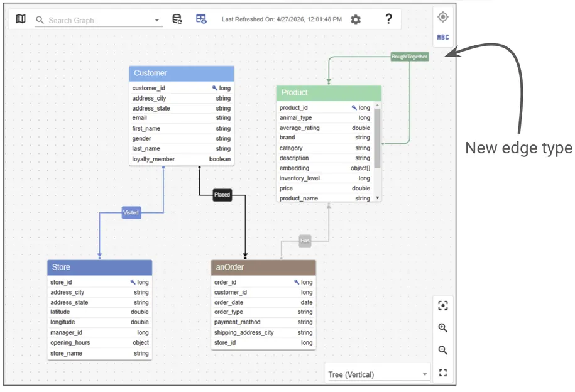The width and height of the screenshot is (575, 392).
Task: Select the average_rating row in Product
Action: coord(325,128)
